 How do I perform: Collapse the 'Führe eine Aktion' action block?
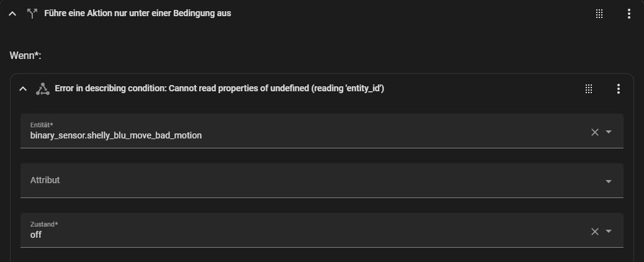pyautogui.click(x=13, y=14)
